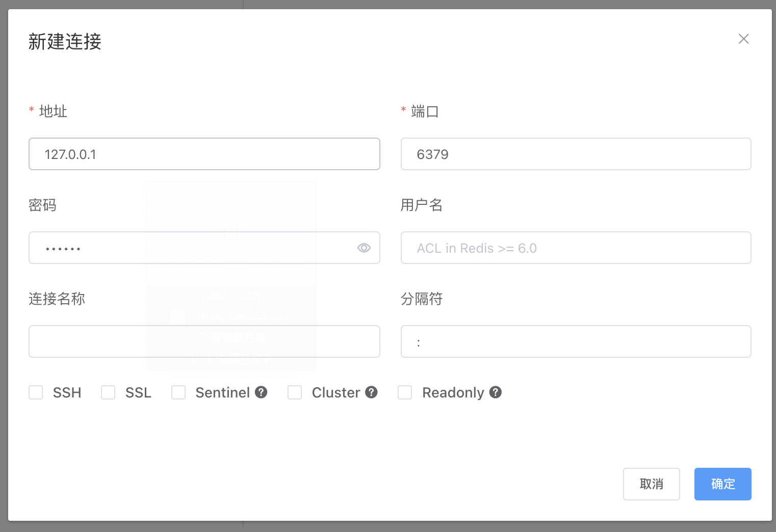Image resolution: width=776 pixels, height=532 pixels.
Task: Check the Readonly option
Action: (405, 392)
